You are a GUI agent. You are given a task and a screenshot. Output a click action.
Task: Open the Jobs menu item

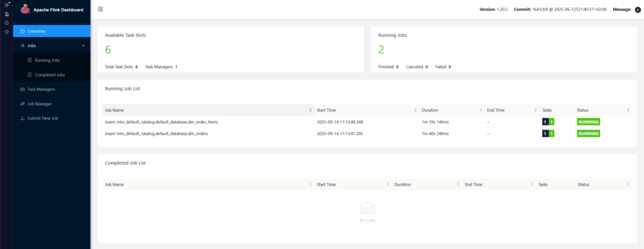click(x=52, y=46)
